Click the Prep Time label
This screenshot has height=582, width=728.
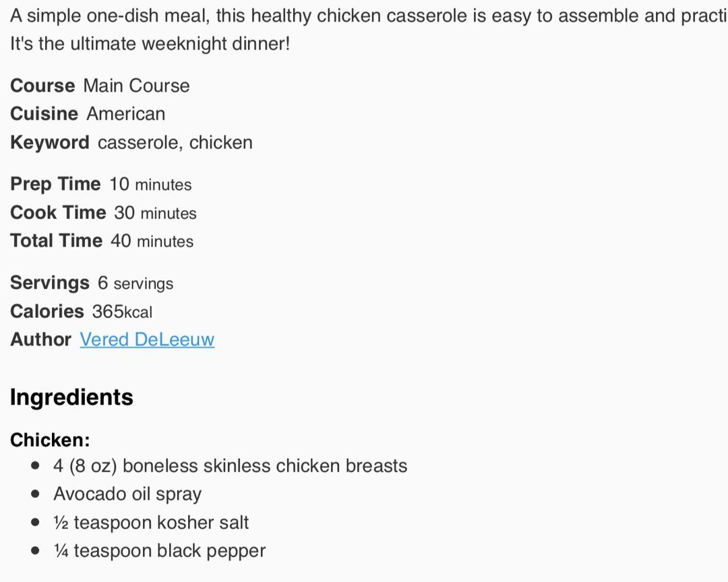coord(55,185)
